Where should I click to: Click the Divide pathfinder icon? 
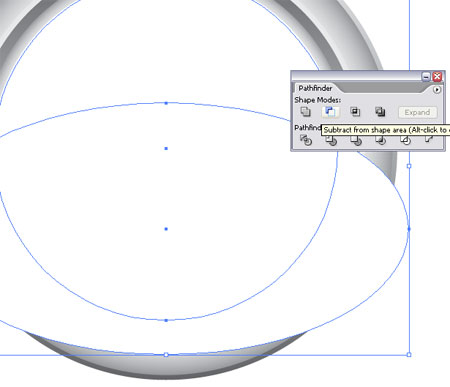pyautogui.click(x=306, y=140)
